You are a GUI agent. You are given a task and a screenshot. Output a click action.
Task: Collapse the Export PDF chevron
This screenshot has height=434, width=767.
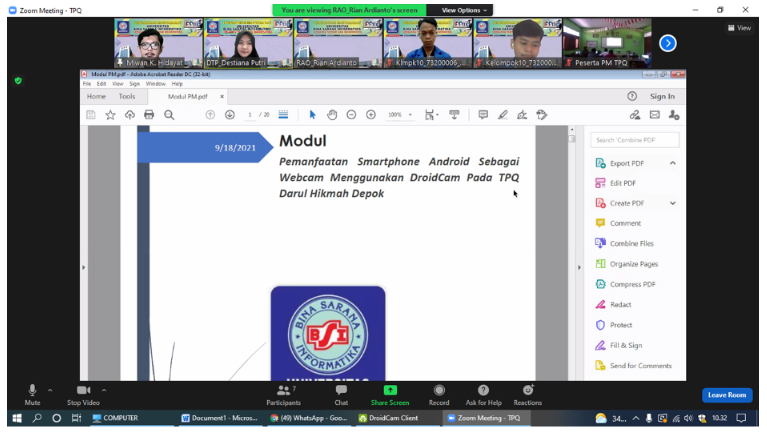(x=673, y=163)
